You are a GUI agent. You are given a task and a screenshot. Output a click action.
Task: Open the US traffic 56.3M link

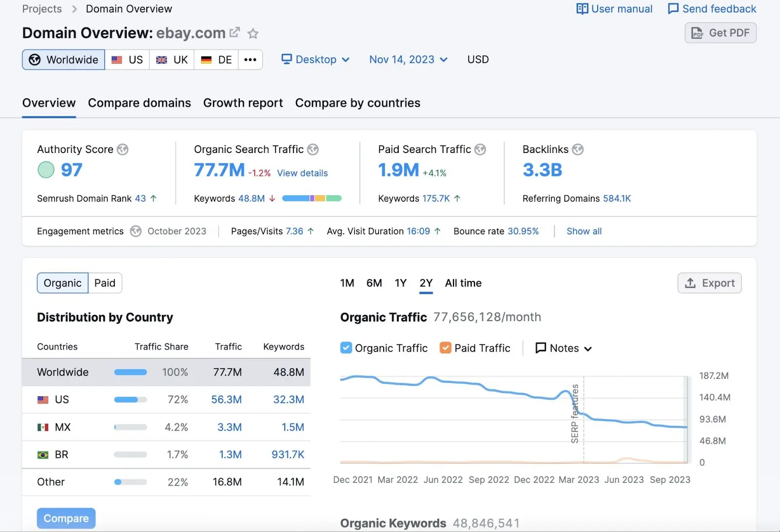click(226, 399)
